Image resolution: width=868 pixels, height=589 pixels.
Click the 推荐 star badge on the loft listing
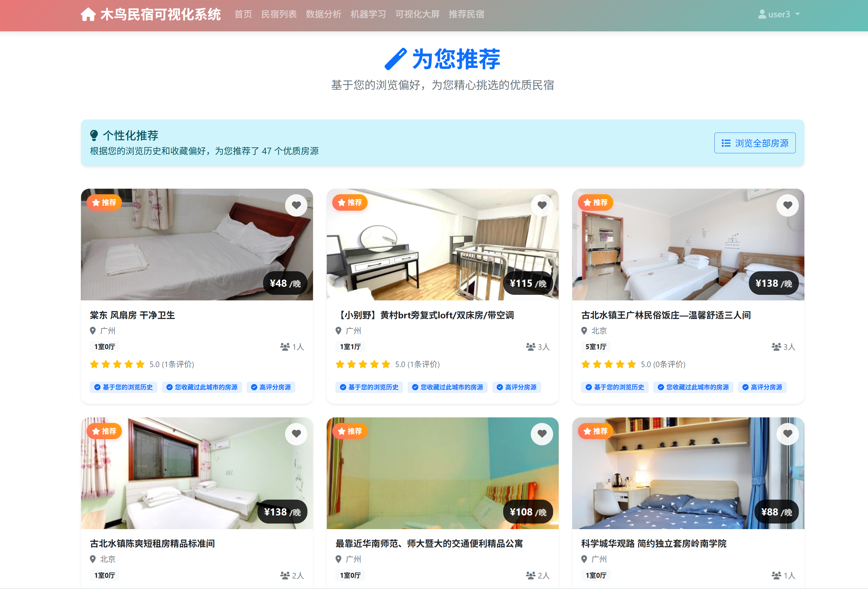(350, 203)
